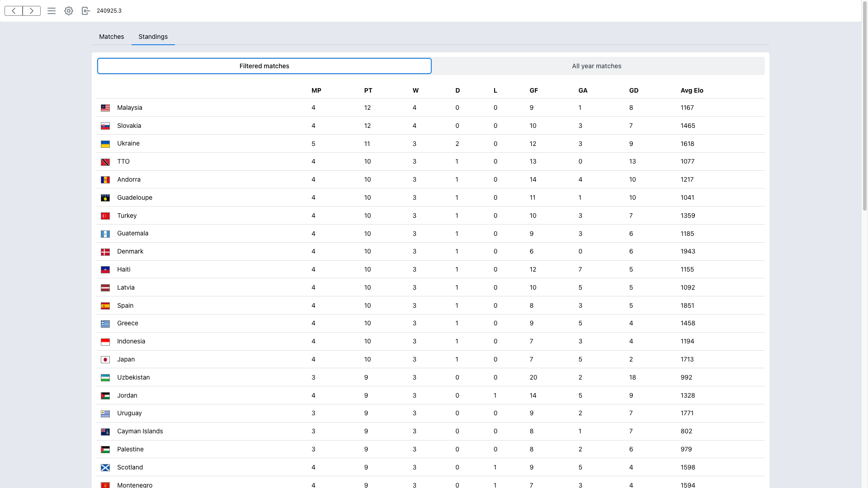Click the Slovakia flag icon

105,126
